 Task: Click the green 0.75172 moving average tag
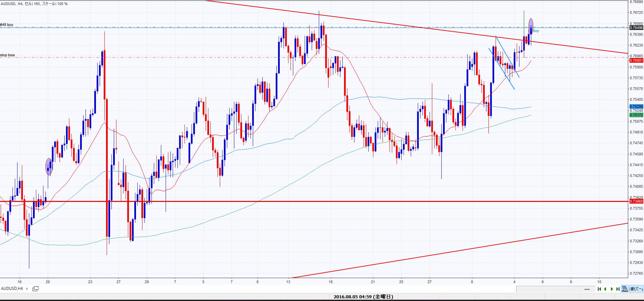coord(636,115)
